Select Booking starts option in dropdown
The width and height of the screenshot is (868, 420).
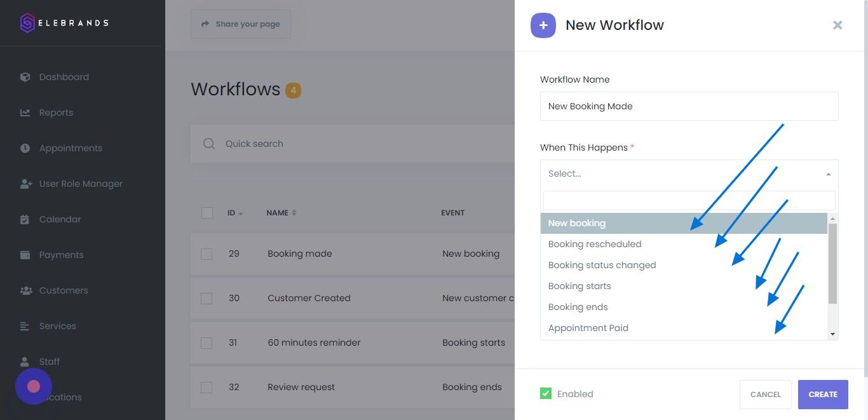[684, 286]
